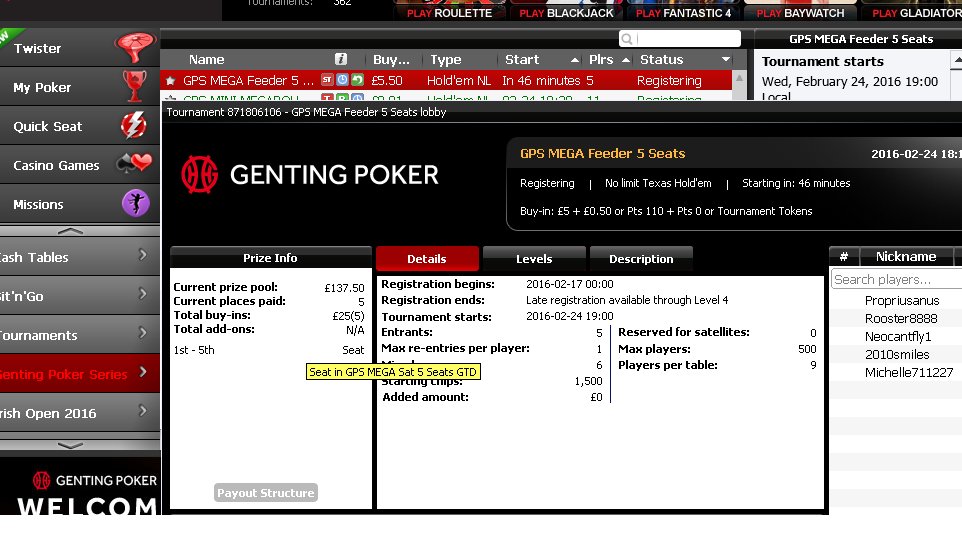Select player Neocantfly1
Screen dimensions: 962x540
click(896, 336)
